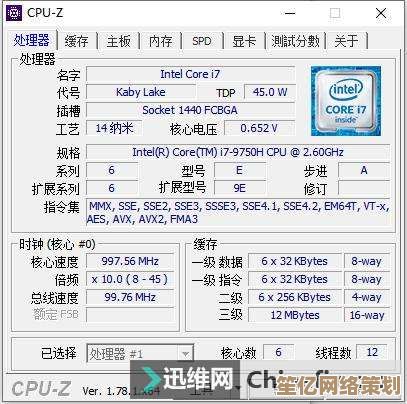Screen dimensions: 407x404
Task: Go to the SPD tab
Action: [x=202, y=41]
